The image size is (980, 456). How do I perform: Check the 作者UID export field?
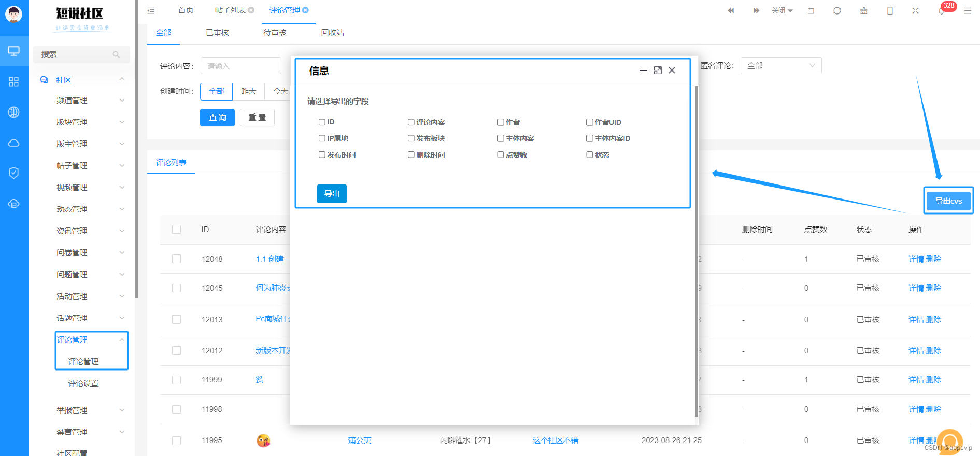pyautogui.click(x=589, y=122)
